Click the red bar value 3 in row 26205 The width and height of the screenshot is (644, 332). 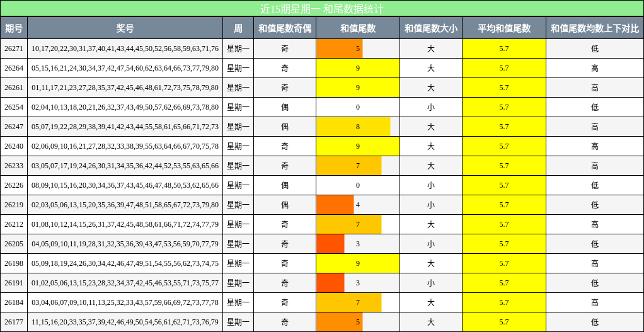click(331, 244)
